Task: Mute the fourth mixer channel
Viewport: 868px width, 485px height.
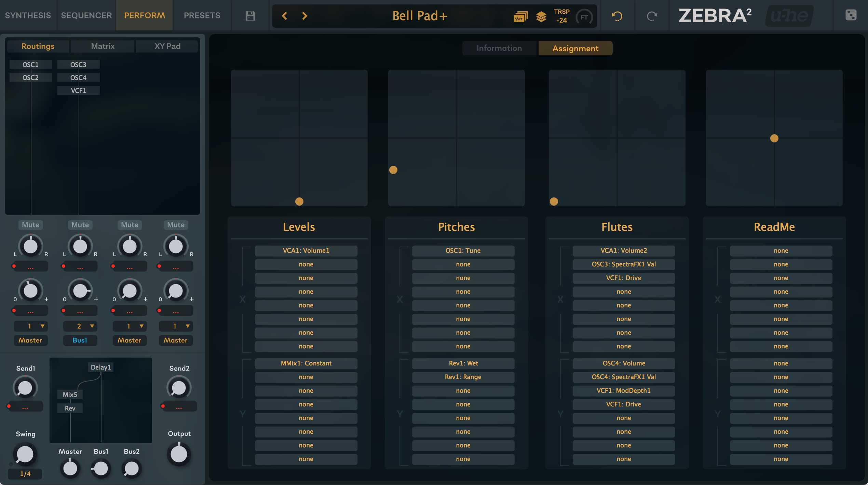Action: click(176, 225)
